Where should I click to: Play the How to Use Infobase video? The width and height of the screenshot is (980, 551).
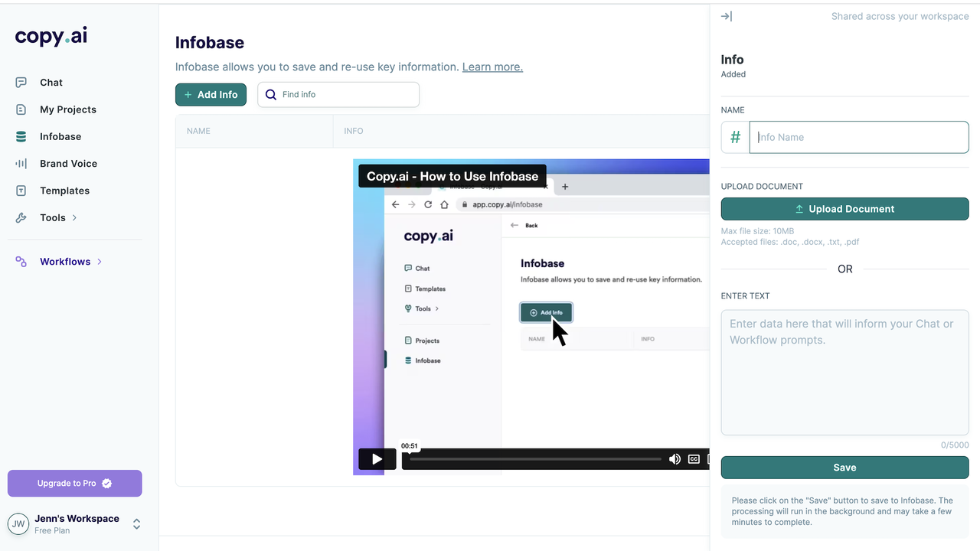[377, 459]
